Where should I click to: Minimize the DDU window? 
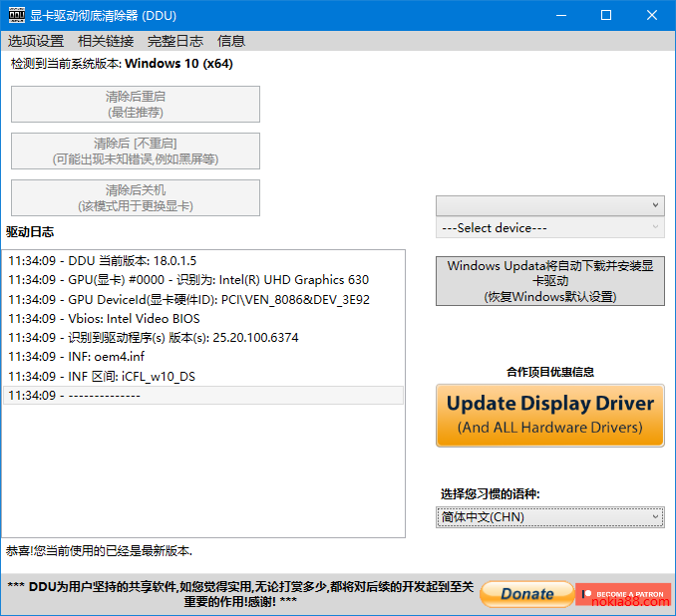[561, 15]
